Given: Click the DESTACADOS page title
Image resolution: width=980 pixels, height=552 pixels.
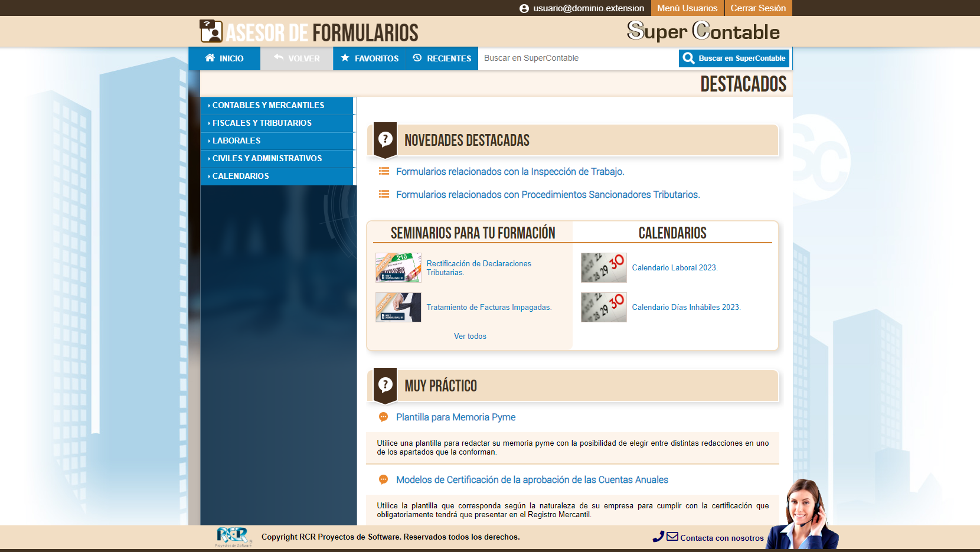Looking at the screenshot, I should tap(743, 84).
